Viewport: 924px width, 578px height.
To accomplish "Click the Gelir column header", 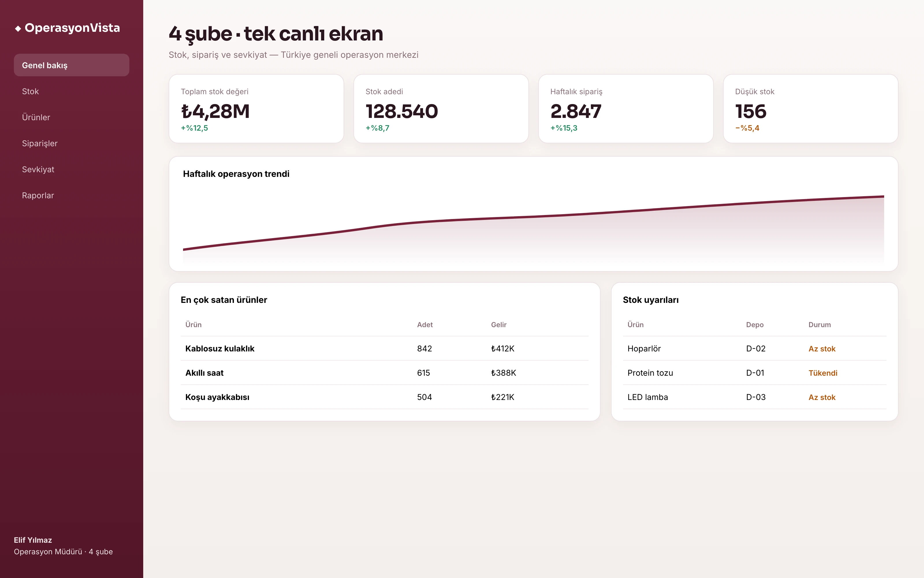I will tap(499, 325).
